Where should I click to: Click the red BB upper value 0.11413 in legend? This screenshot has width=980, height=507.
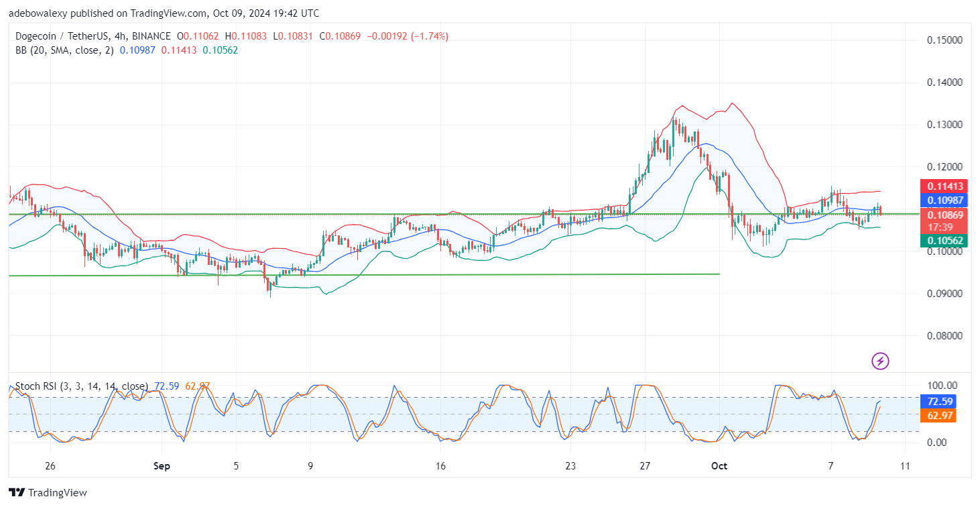[x=179, y=50]
